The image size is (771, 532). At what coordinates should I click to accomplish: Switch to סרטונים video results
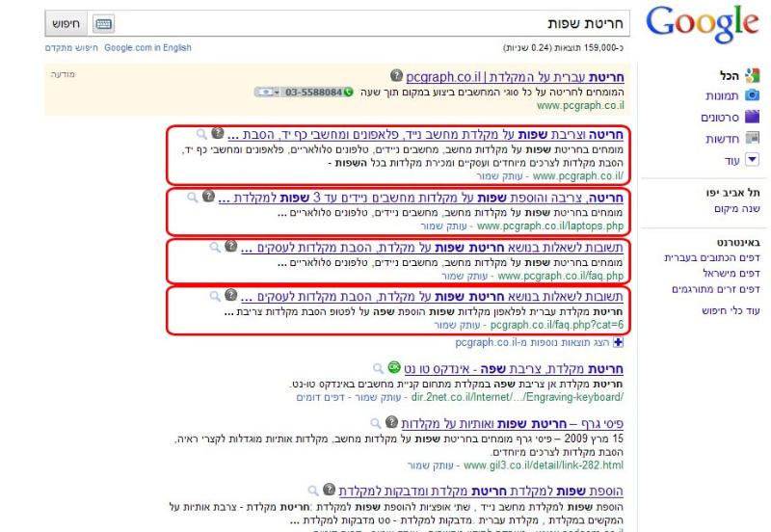[720, 118]
